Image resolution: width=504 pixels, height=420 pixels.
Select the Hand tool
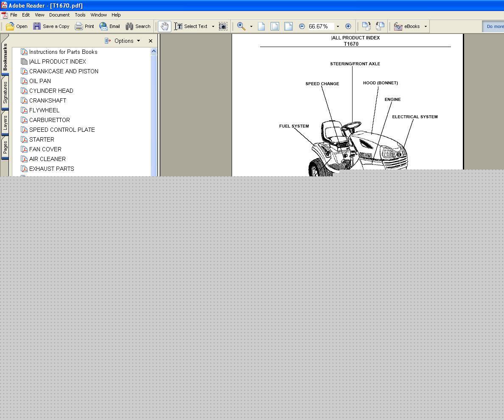pos(165,26)
